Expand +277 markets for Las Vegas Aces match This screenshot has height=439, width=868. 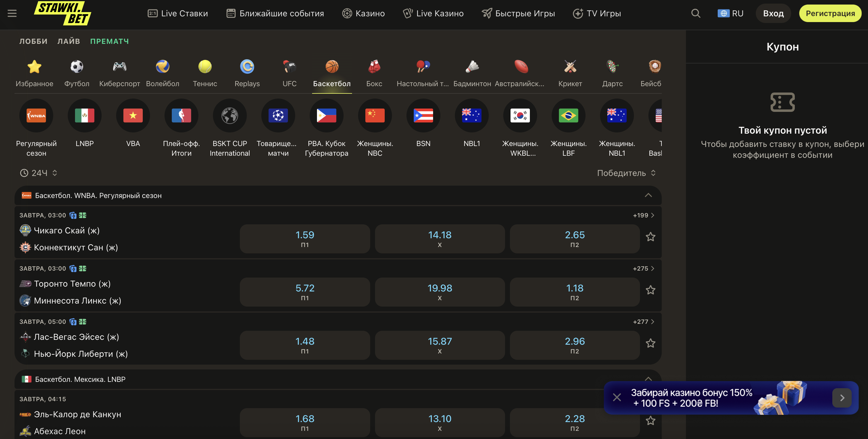coord(643,322)
